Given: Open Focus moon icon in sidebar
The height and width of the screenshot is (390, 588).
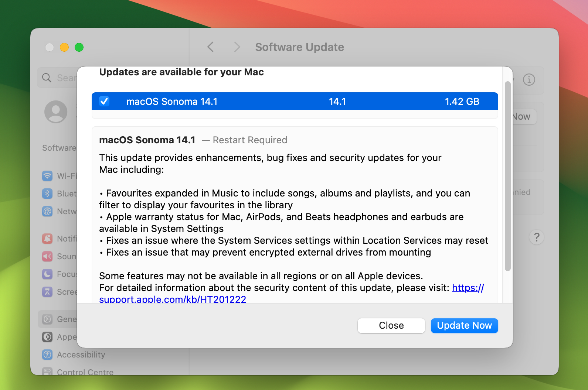Looking at the screenshot, I should 47,274.
